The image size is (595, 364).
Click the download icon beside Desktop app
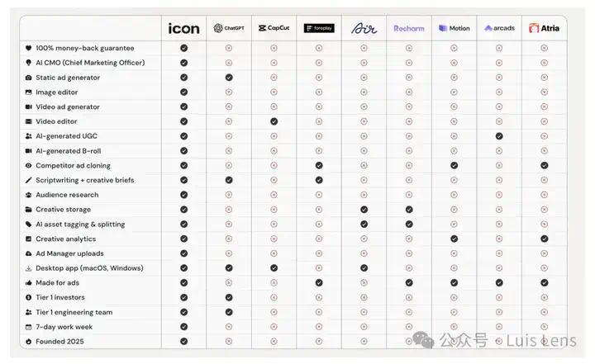(x=28, y=268)
